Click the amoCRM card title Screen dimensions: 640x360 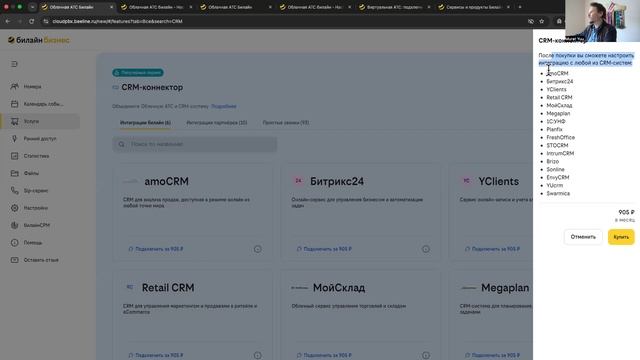(167, 181)
